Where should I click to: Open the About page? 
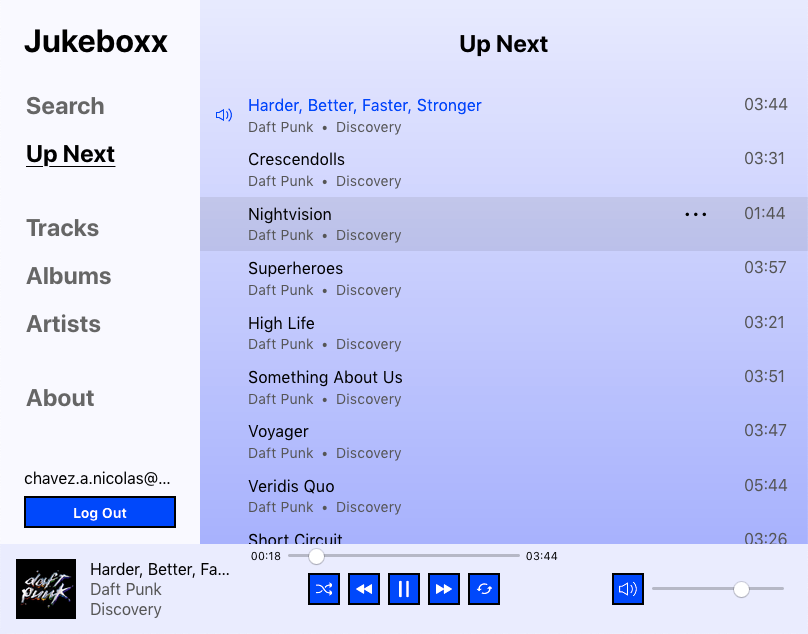[x=60, y=397]
